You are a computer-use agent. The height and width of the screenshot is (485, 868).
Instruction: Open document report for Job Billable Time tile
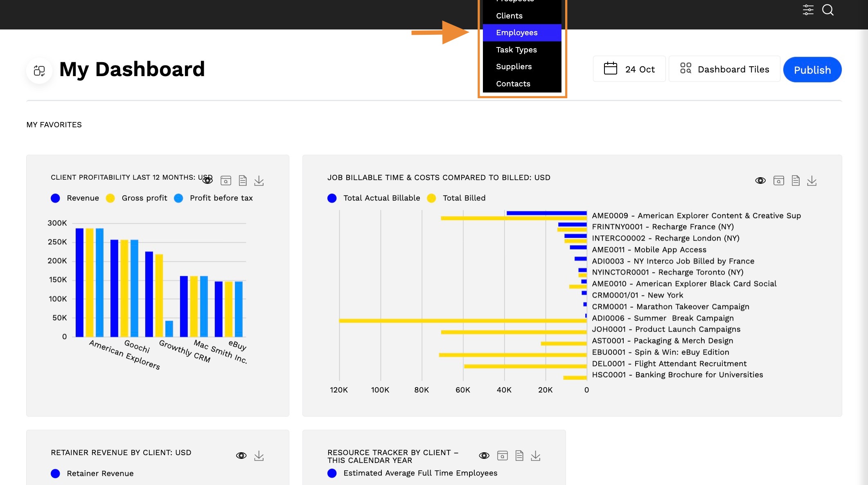click(x=796, y=180)
